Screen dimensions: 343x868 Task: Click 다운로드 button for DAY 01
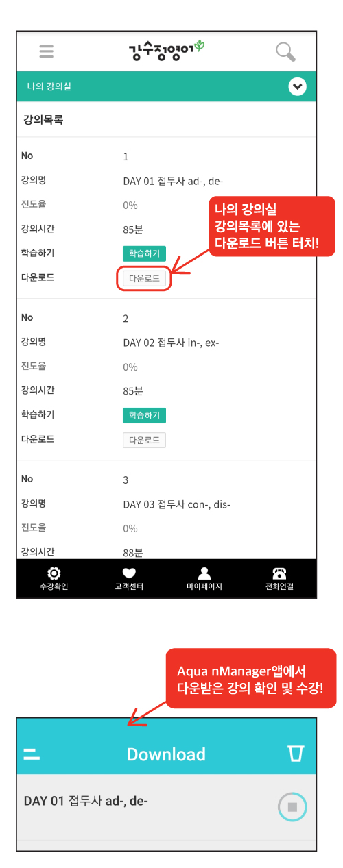point(144,278)
